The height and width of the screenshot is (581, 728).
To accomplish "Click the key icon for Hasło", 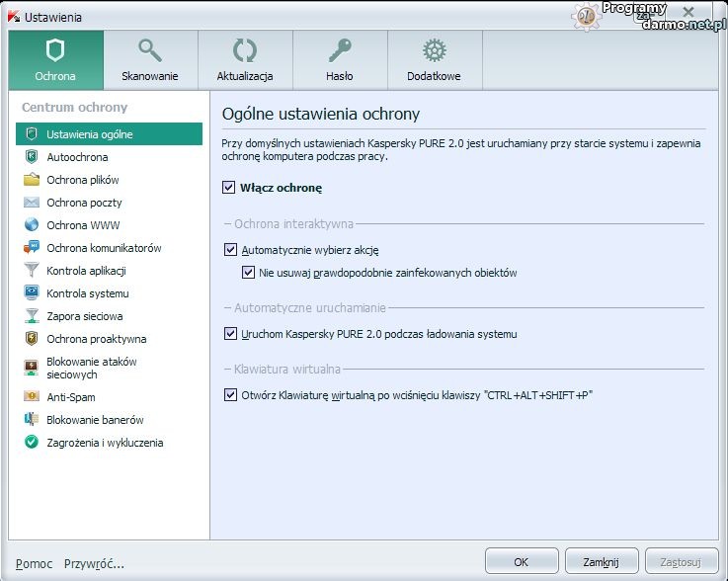I will tap(340, 50).
